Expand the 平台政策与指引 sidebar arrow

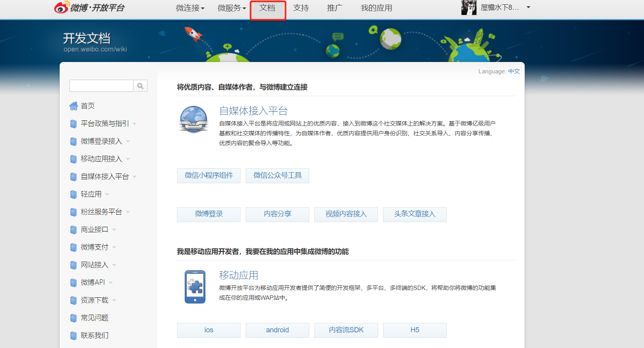point(135,124)
